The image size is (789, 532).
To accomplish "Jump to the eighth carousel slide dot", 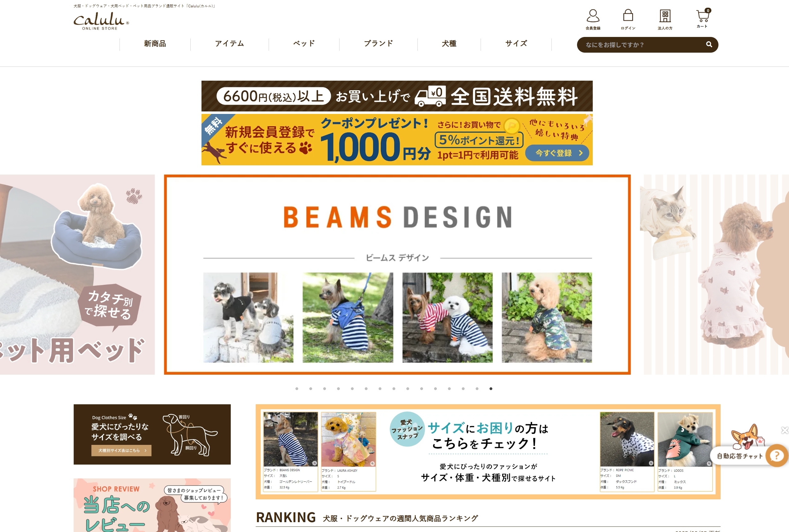I will click(394, 389).
